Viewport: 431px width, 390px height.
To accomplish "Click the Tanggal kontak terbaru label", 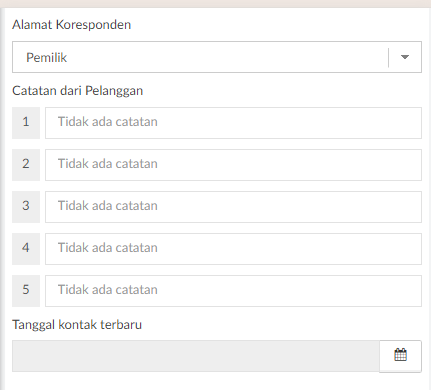I will tap(77, 324).
